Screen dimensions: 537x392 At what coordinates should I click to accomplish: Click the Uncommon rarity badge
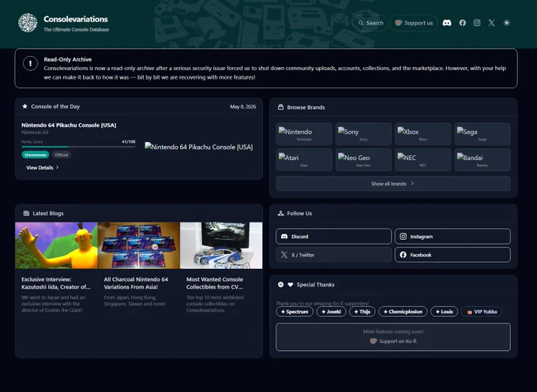point(36,155)
